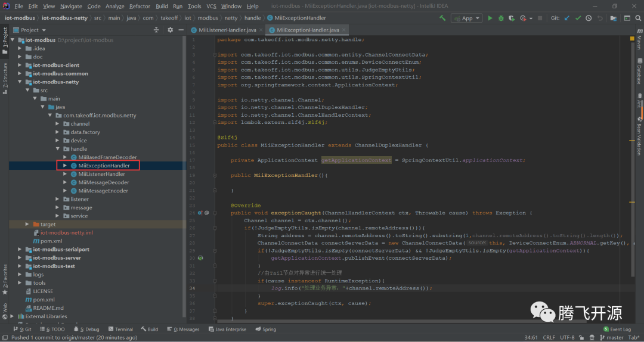Commit changes using Git checkmark icon
Viewport: 644px width, 342px height.
pyautogui.click(x=578, y=18)
